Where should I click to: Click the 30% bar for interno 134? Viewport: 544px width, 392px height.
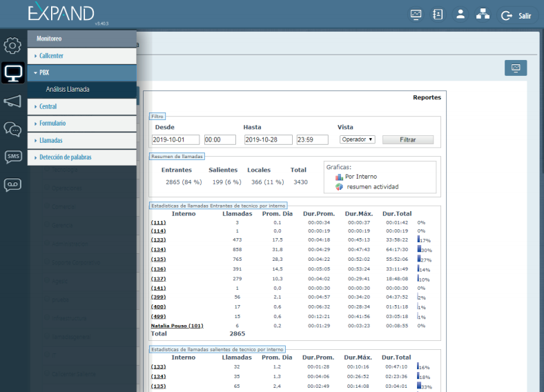pyautogui.click(x=419, y=248)
